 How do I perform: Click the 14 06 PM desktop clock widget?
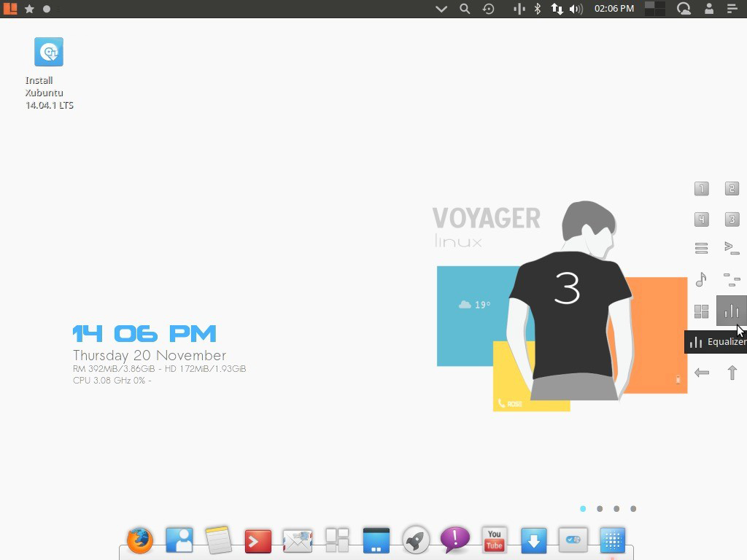pos(144,333)
